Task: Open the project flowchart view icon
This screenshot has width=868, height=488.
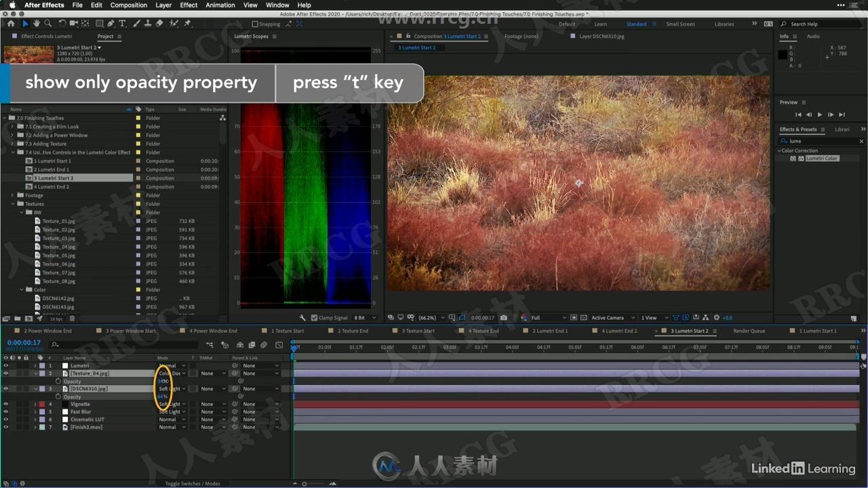Action: [x=222, y=118]
